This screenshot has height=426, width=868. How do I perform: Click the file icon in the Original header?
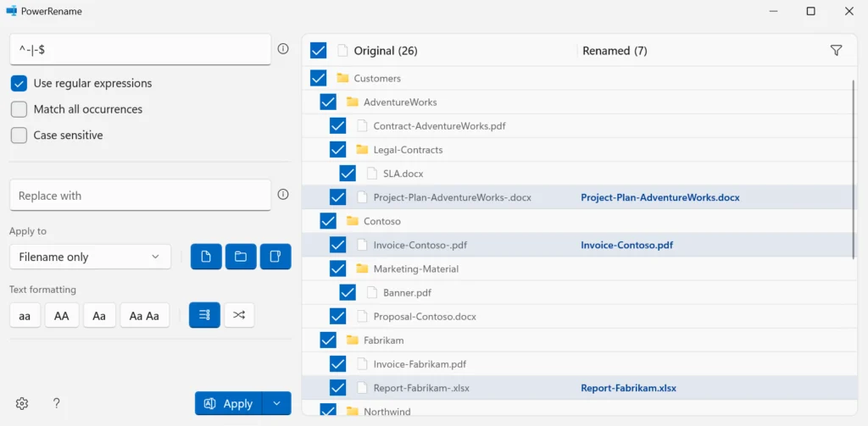tap(342, 50)
